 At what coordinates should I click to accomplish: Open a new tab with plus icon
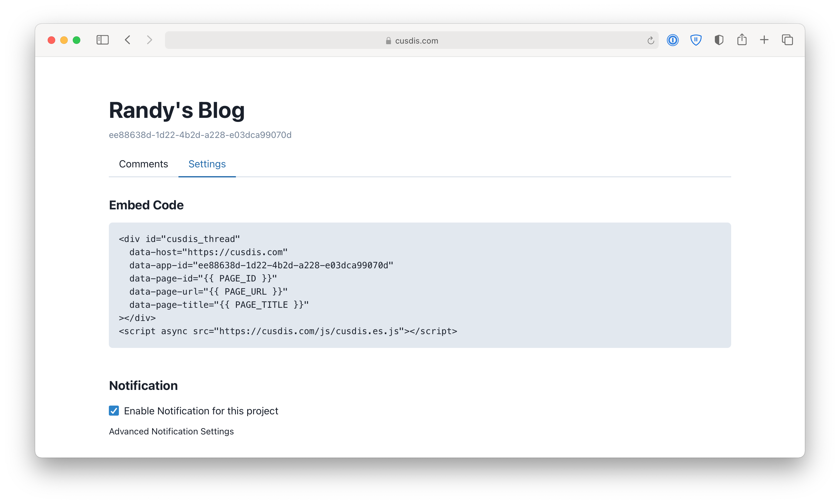click(764, 40)
